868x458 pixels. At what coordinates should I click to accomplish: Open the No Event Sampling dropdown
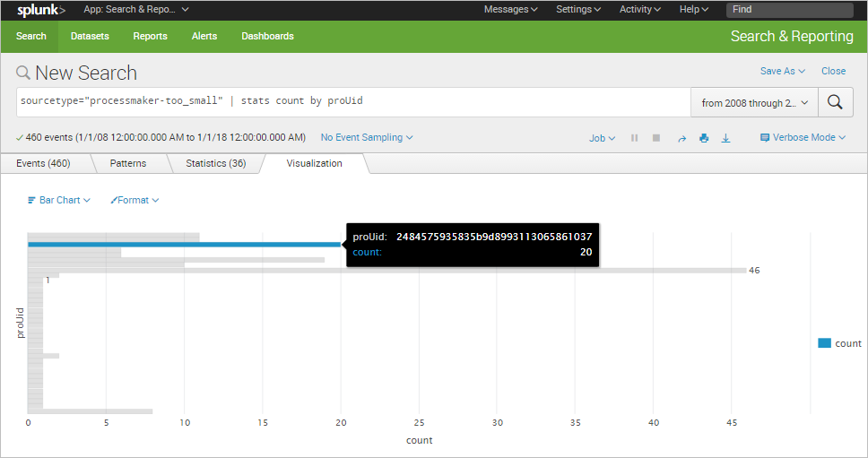[x=367, y=137]
